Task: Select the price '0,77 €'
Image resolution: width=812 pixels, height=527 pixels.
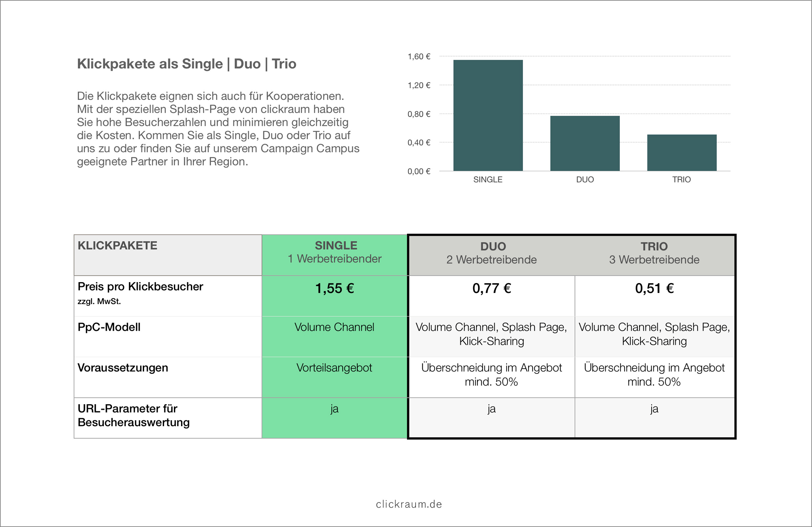Action: click(492, 289)
